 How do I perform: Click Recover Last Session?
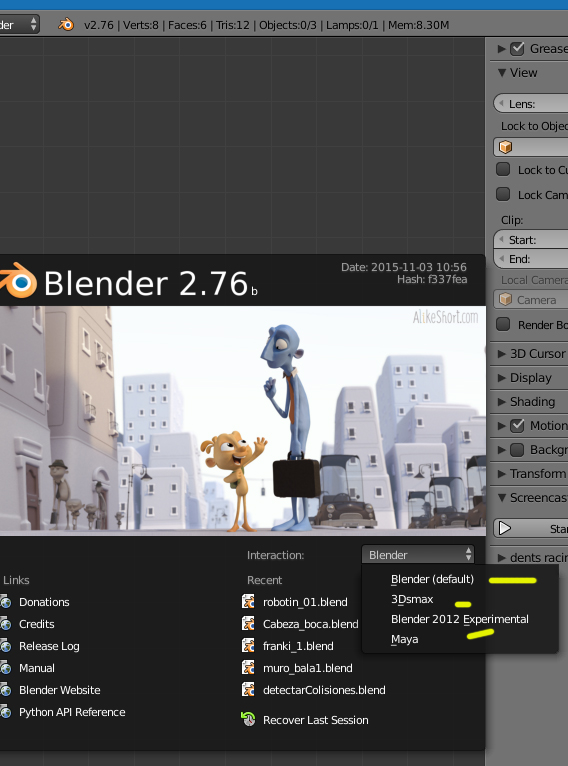(x=316, y=720)
